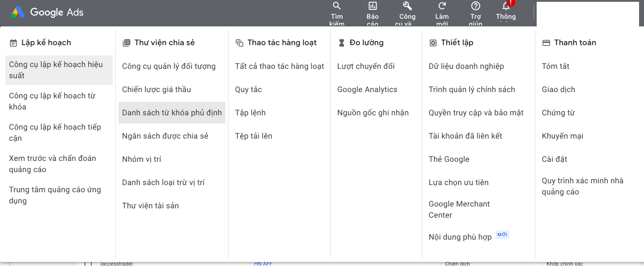Click the Thanh toán credit card icon
This screenshot has height=266, width=644.
tap(546, 43)
